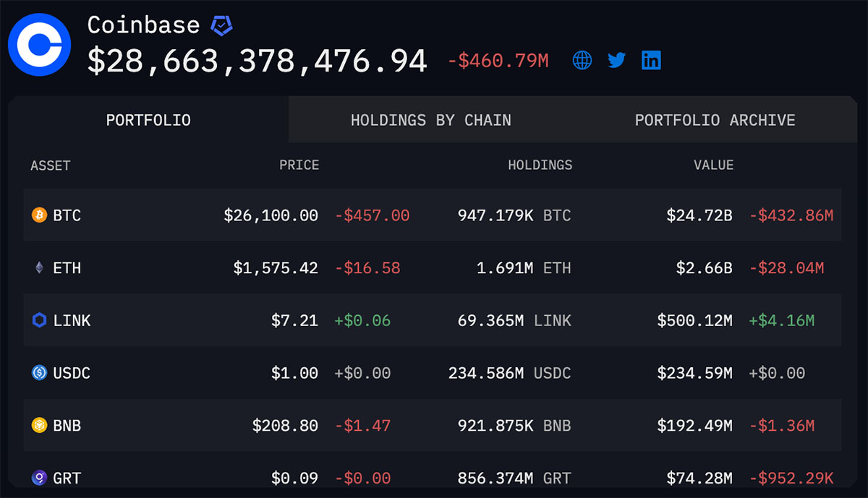
Task: Click the LINK price $7.21
Action: (294, 320)
